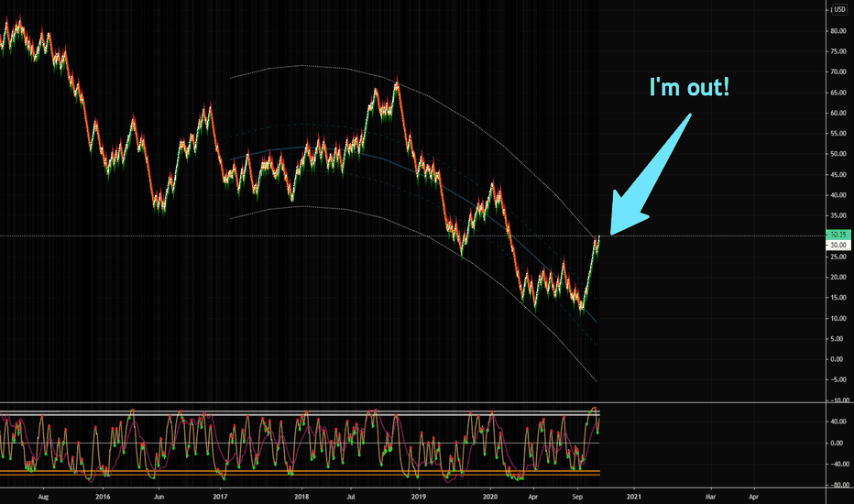The height and width of the screenshot is (504, 854).
Task: Click the green 30.35 current price tag
Action: (x=838, y=235)
